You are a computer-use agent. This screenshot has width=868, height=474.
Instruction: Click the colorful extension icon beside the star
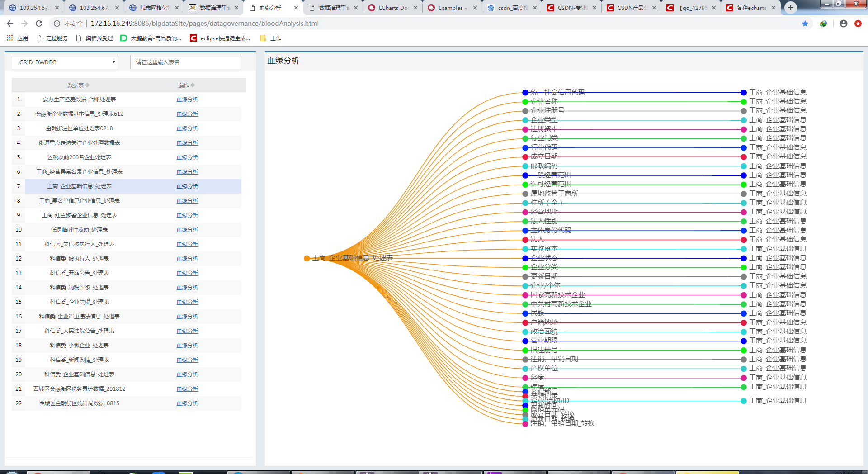823,24
